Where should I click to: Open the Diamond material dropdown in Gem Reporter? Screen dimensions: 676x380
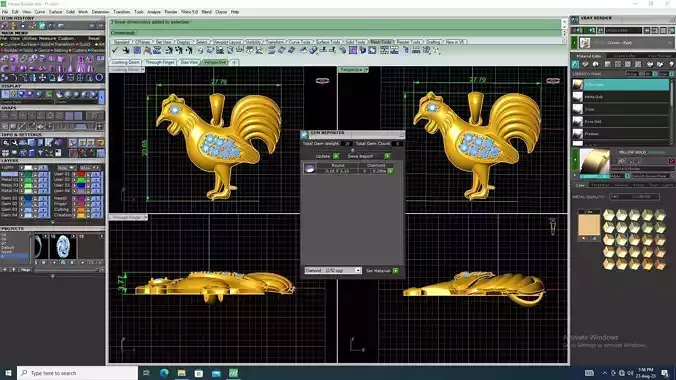click(x=333, y=270)
